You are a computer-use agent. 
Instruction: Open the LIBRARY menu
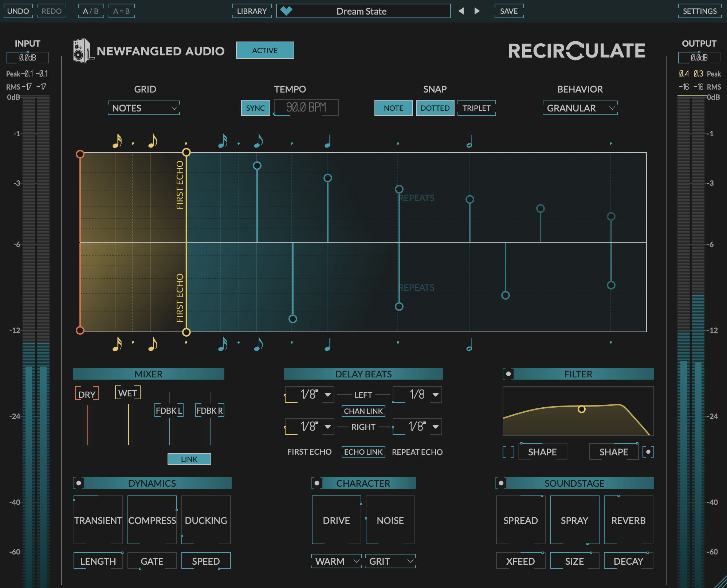252,11
